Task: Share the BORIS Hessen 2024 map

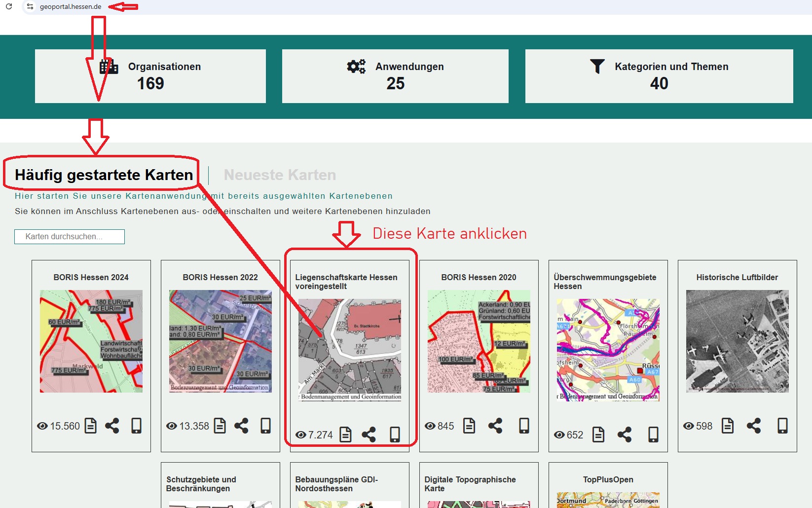Action: (x=112, y=426)
